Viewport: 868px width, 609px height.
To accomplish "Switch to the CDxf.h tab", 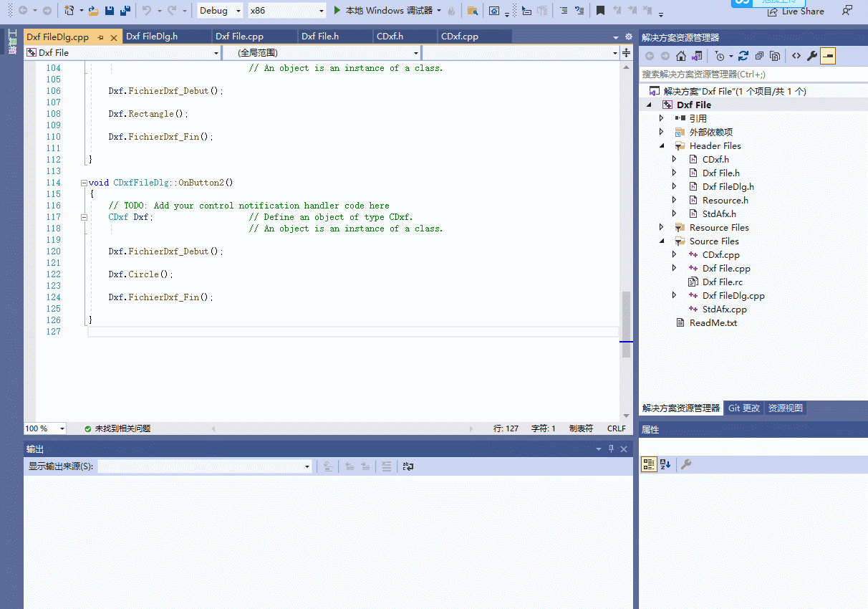I will (x=390, y=37).
